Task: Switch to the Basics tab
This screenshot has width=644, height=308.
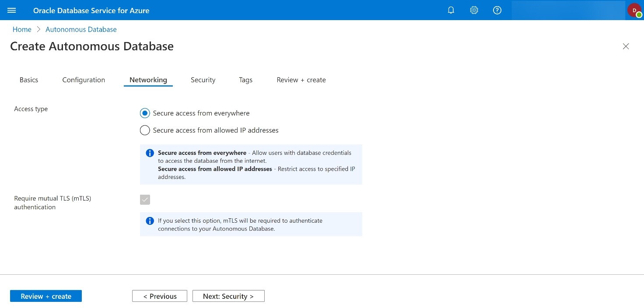Action: coord(29,80)
